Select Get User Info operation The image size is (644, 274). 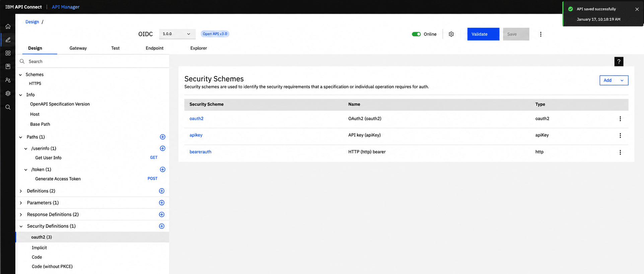click(48, 158)
